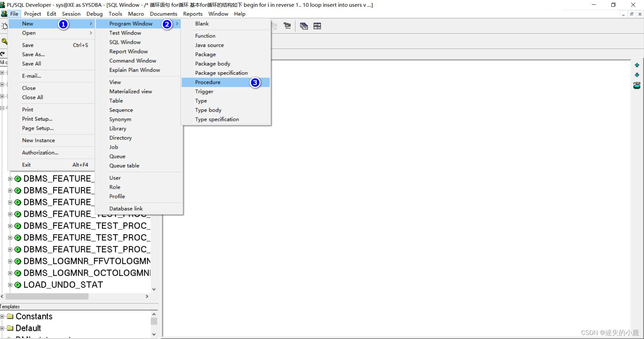Open a new Command Window
The width and height of the screenshot is (644, 339).
click(x=139, y=61)
